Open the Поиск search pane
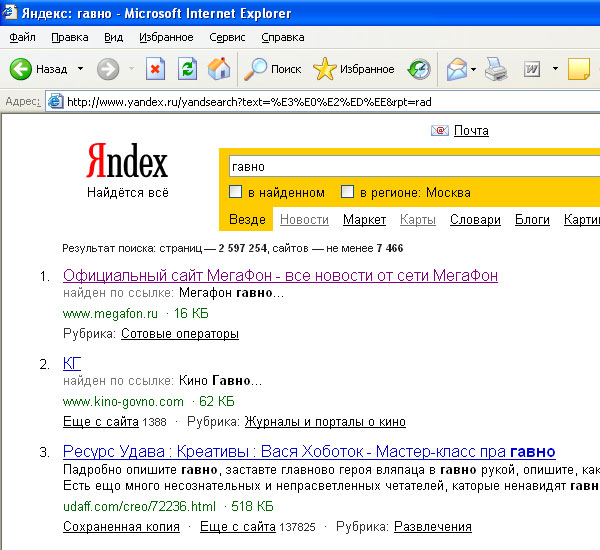Screen dimensions: 600x550 (273, 69)
